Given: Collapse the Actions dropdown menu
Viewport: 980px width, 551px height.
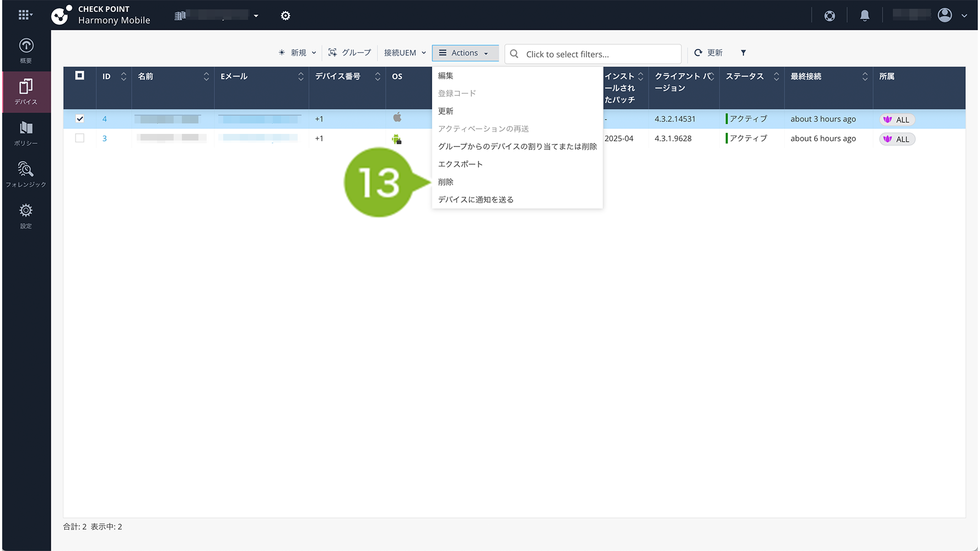Looking at the screenshot, I should click(465, 53).
